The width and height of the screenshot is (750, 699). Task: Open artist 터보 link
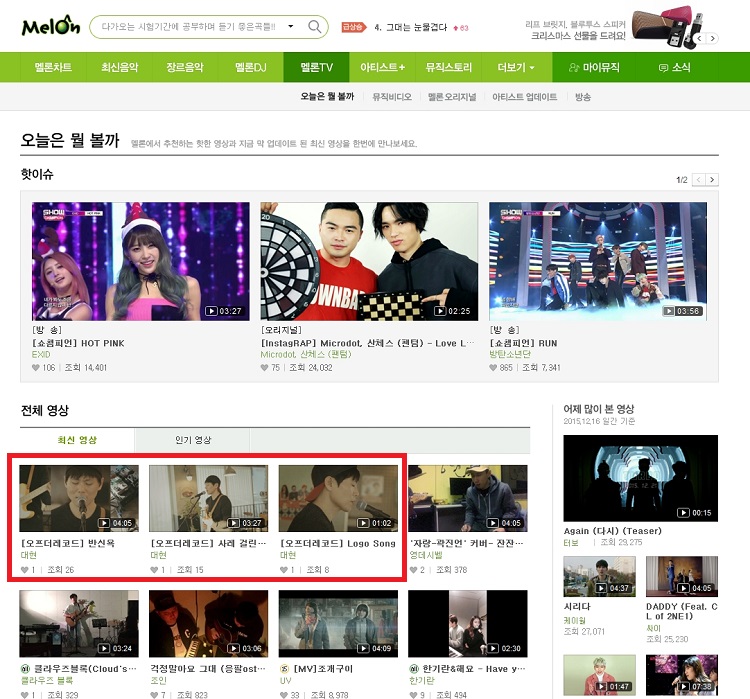tap(571, 543)
